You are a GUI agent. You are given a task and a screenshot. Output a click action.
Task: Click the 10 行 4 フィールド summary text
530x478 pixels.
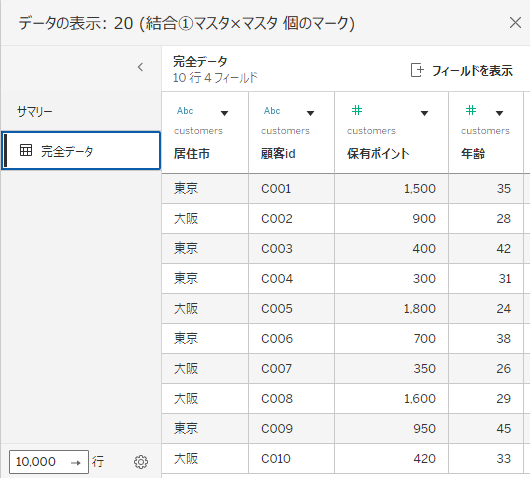215,78
